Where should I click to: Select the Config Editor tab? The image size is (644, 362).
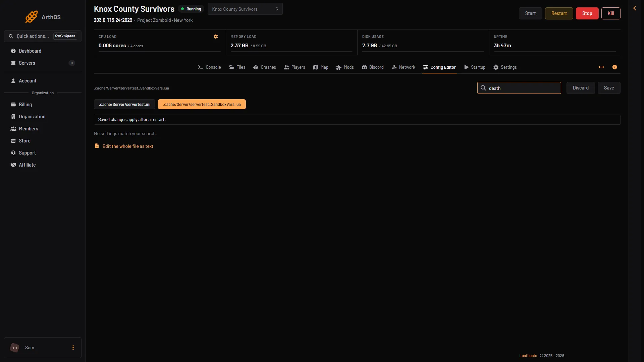click(439, 67)
